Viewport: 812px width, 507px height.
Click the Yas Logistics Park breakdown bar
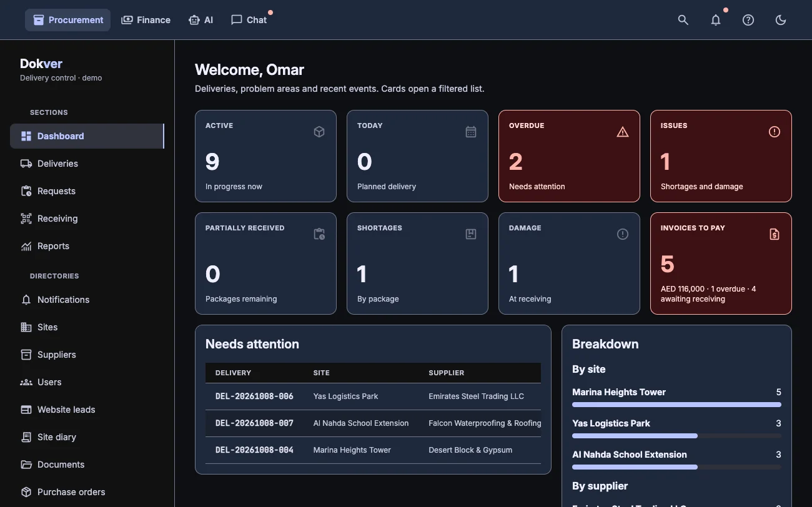click(676, 436)
